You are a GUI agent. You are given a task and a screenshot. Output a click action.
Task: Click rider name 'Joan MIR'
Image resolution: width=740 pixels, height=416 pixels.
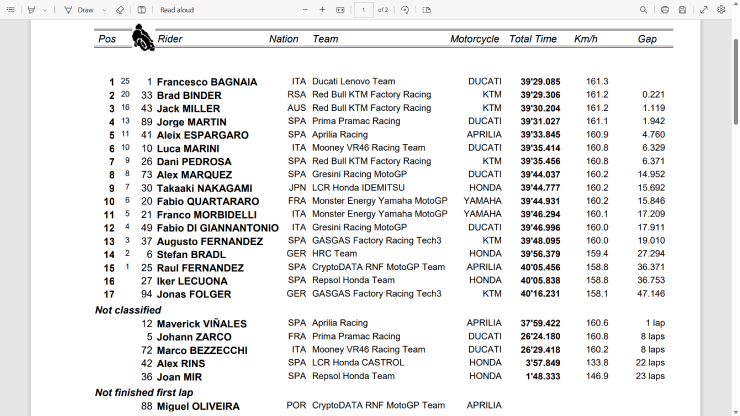click(179, 377)
